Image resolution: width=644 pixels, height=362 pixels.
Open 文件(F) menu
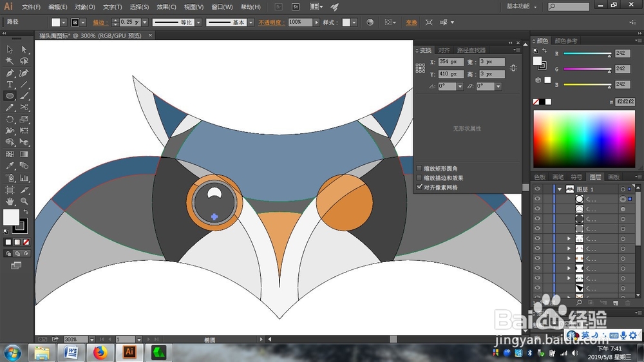pos(31,7)
